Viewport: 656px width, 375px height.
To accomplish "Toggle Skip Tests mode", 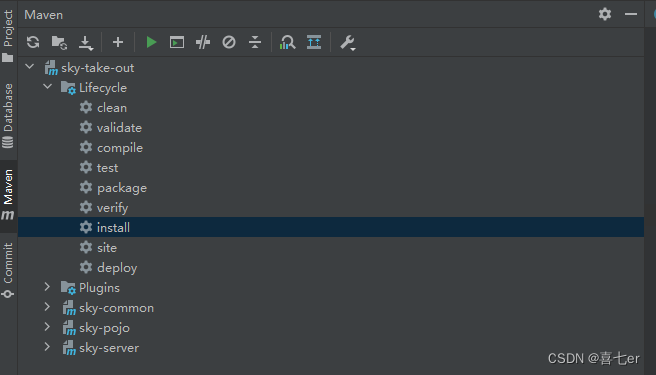I will pyautogui.click(x=229, y=42).
